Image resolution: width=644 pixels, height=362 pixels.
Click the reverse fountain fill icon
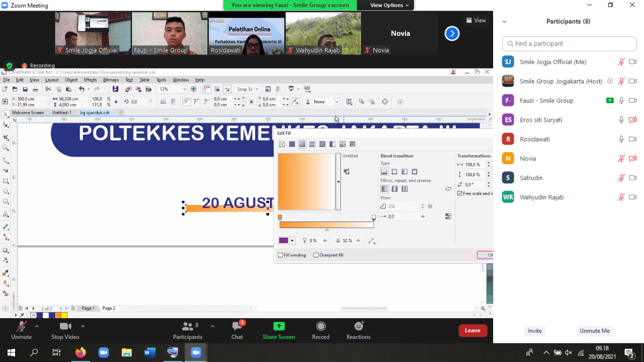[x=448, y=189]
